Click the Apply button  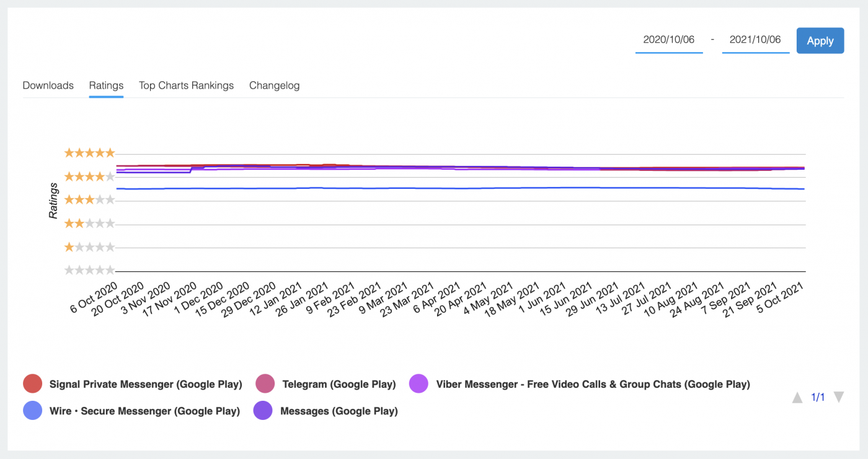click(820, 40)
